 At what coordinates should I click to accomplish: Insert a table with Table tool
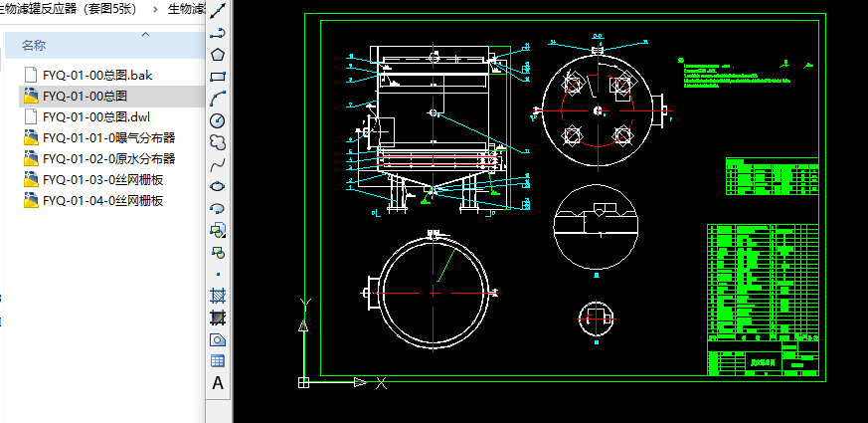[x=218, y=360]
